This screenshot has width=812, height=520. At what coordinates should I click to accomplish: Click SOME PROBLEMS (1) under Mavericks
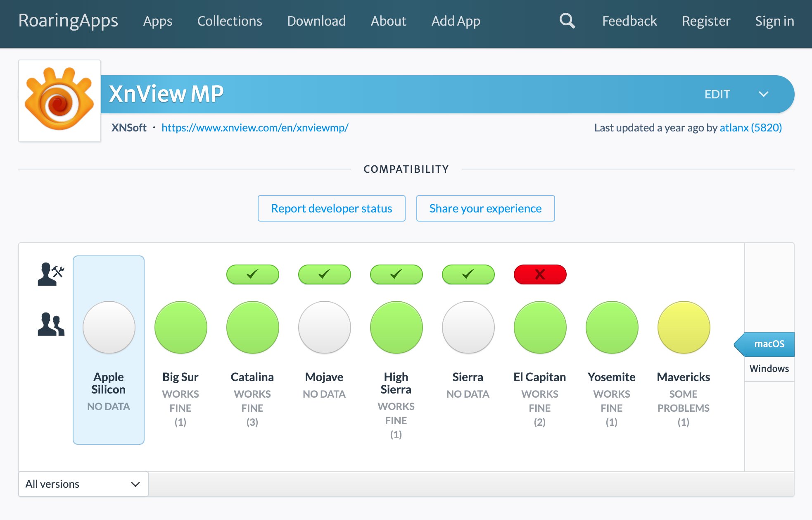[684, 408]
